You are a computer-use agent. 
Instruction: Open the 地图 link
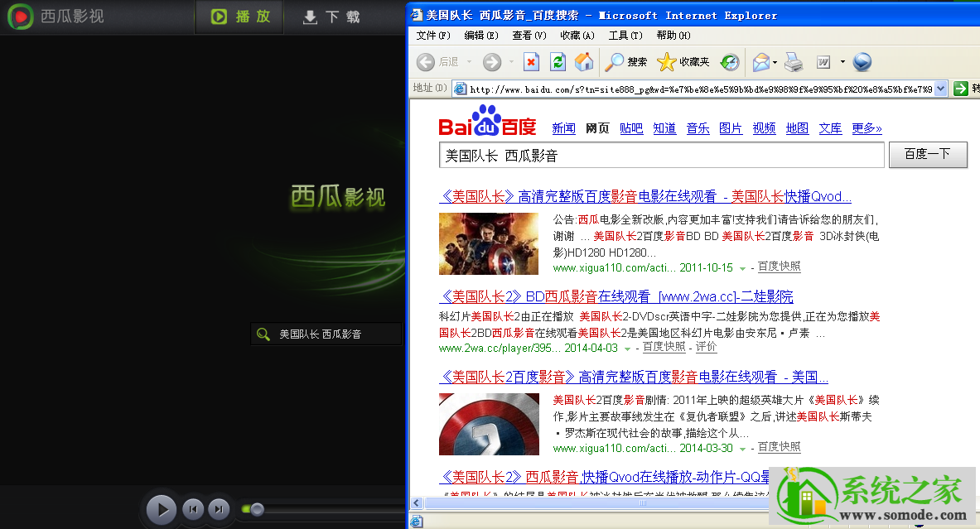point(797,128)
